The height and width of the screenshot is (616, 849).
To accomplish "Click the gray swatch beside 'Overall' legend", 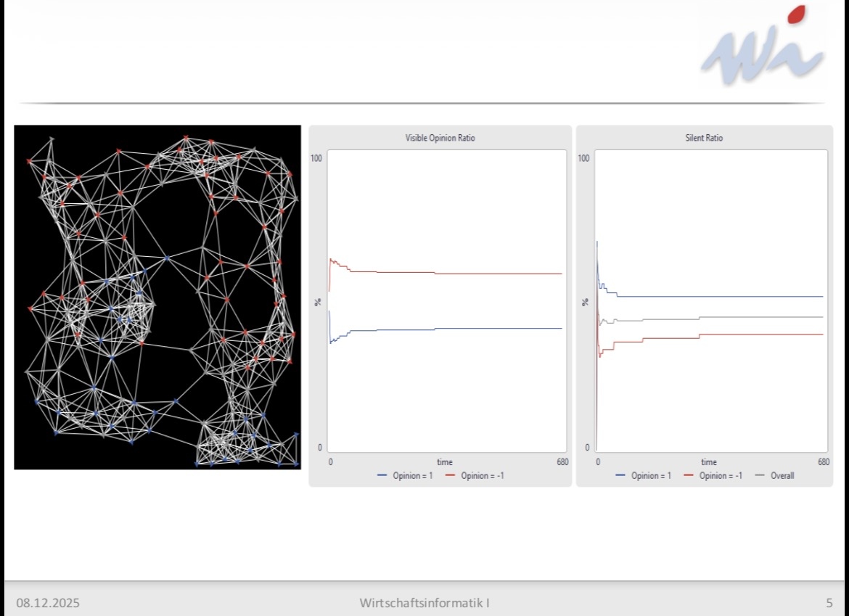I will [760, 475].
